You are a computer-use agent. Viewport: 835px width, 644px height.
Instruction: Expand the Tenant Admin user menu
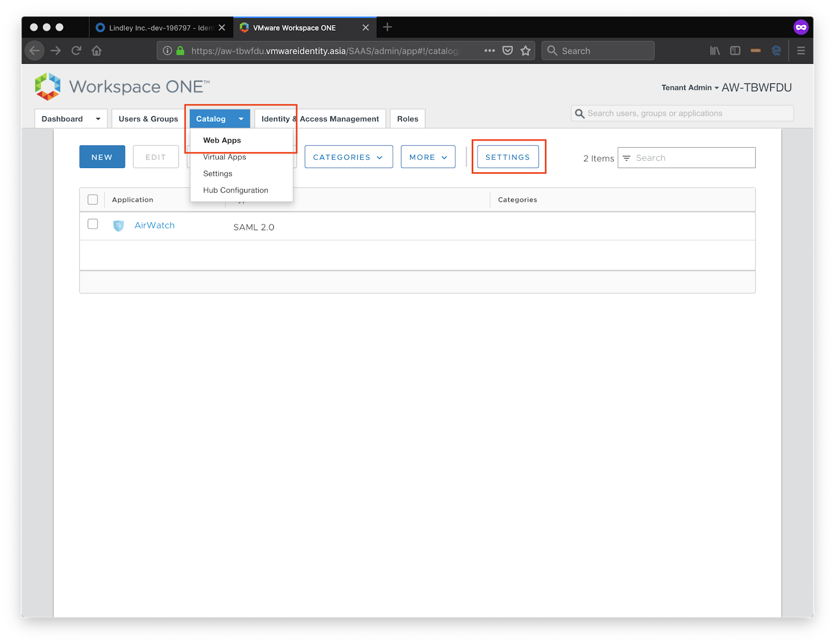point(690,88)
